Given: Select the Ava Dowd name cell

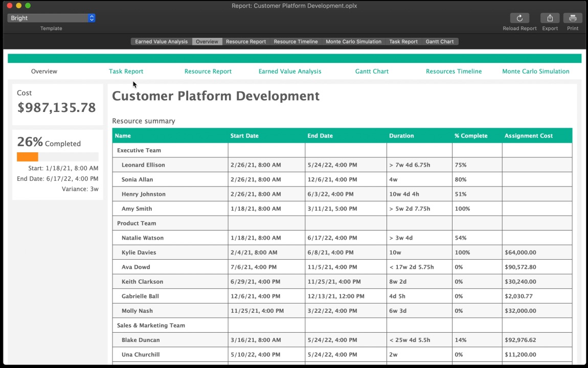Looking at the screenshot, I should [x=170, y=267].
